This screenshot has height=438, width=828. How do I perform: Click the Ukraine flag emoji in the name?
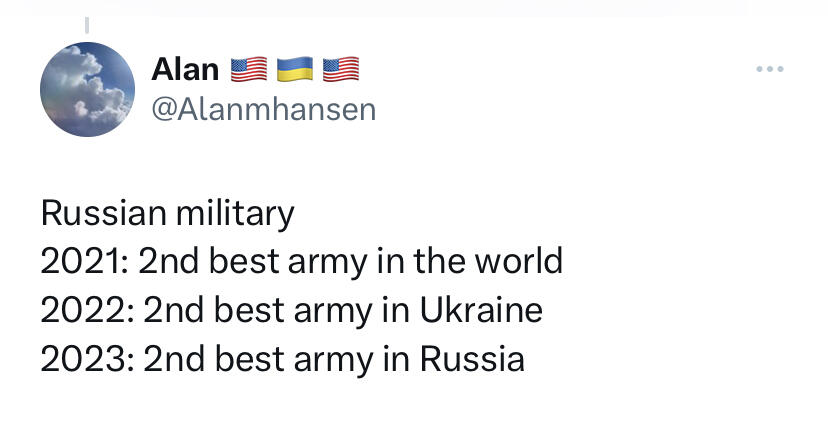[295, 69]
